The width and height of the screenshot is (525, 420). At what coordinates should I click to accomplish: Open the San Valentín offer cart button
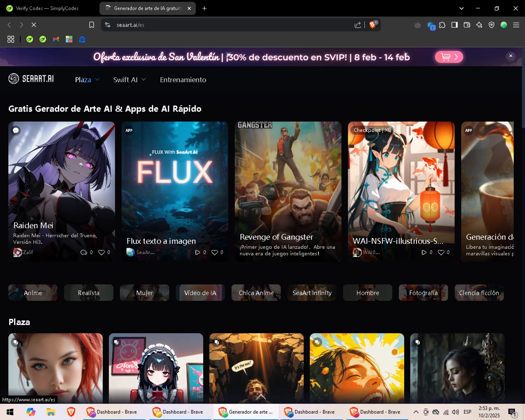449,57
